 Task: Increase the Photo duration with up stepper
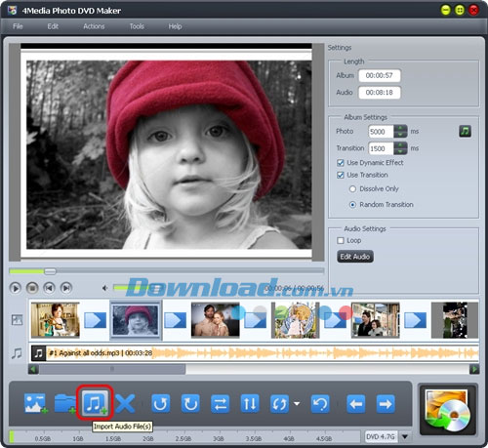click(400, 128)
